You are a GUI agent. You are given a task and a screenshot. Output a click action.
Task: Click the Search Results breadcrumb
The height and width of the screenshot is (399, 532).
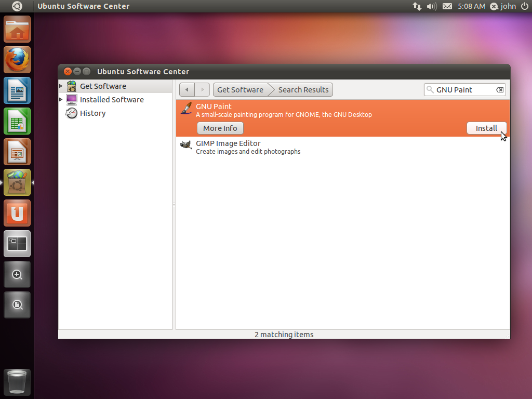coord(303,89)
